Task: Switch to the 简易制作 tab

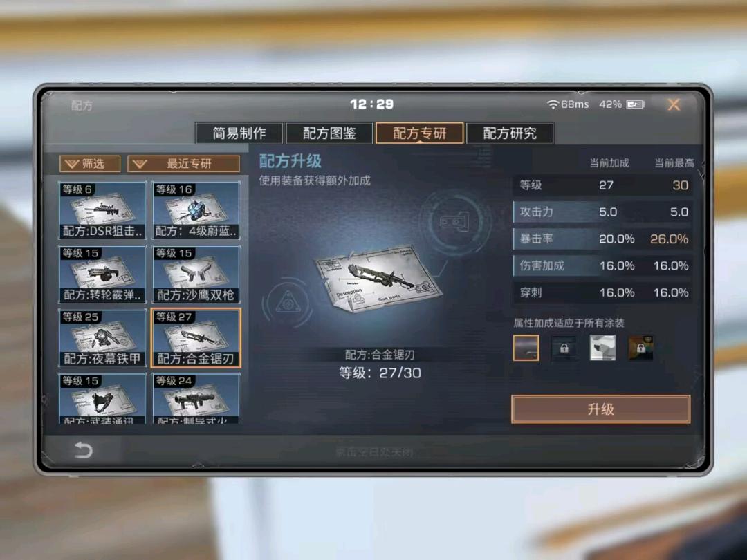Action: click(239, 133)
